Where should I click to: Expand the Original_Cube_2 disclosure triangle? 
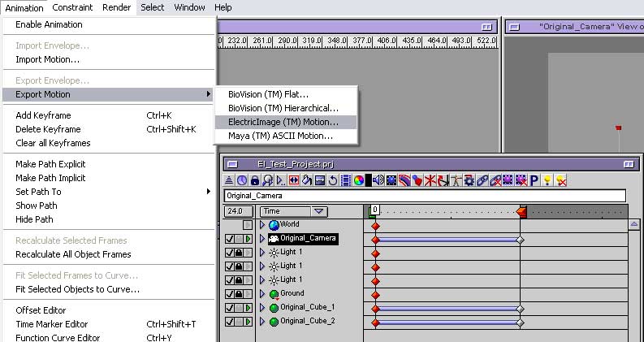point(262,322)
